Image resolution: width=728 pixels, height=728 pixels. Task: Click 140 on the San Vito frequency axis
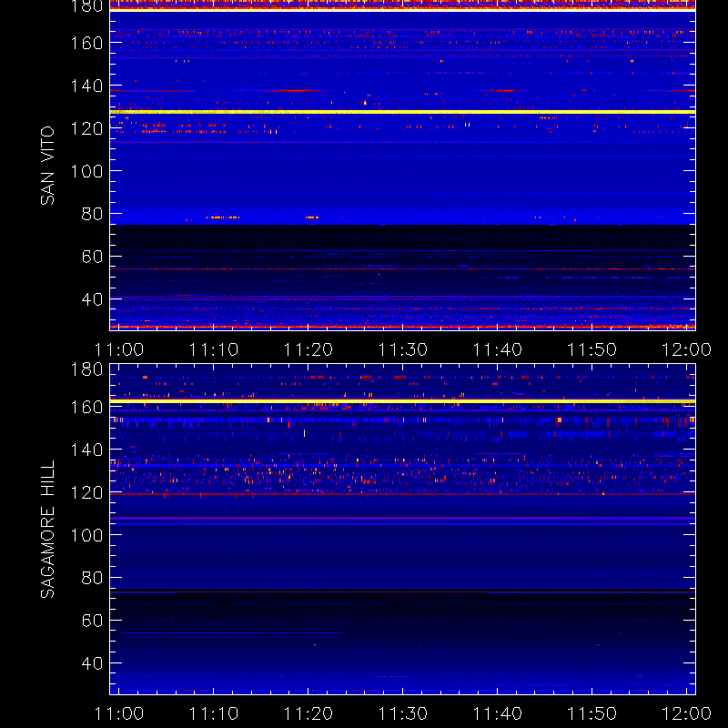tap(86, 86)
